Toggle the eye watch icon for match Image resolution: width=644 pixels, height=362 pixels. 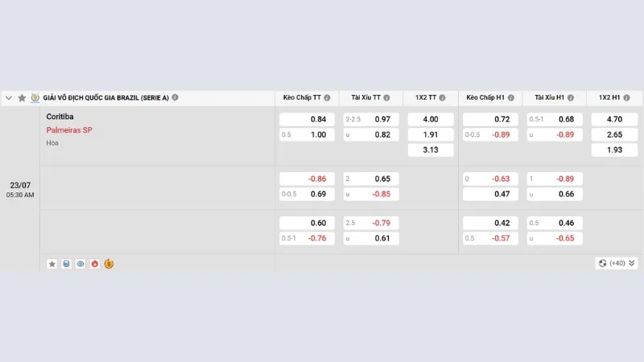(x=80, y=264)
